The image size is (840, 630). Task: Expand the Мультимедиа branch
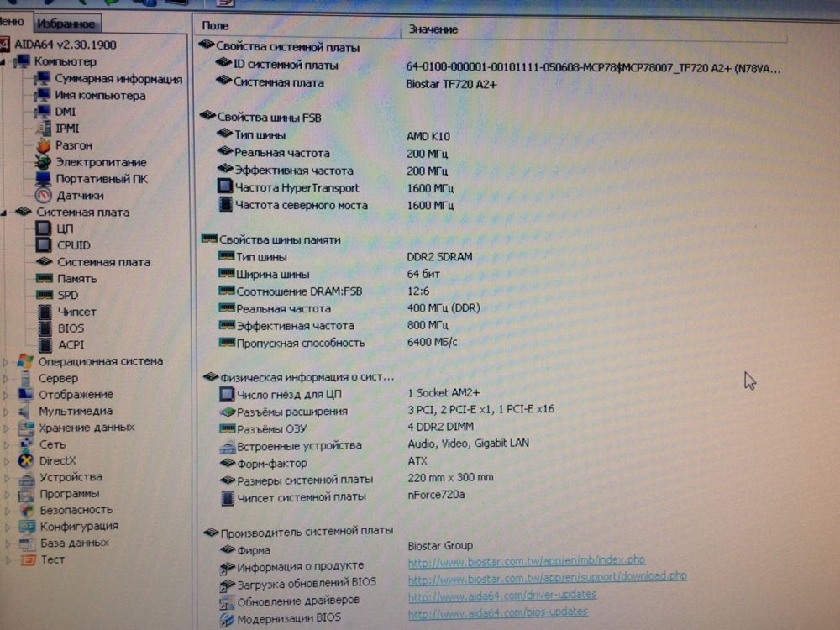7,412
